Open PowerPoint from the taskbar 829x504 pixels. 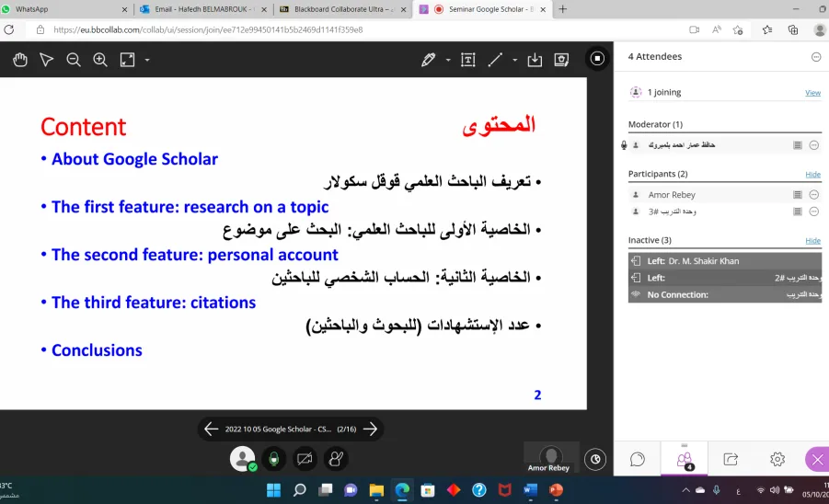pyautogui.click(x=556, y=490)
